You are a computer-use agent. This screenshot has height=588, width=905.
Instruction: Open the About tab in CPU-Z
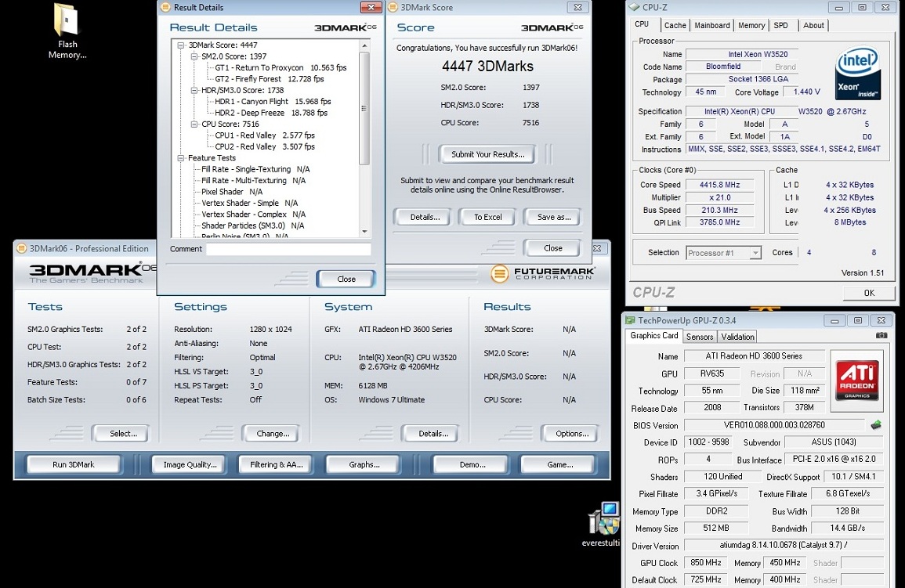[x=814, y=25]
